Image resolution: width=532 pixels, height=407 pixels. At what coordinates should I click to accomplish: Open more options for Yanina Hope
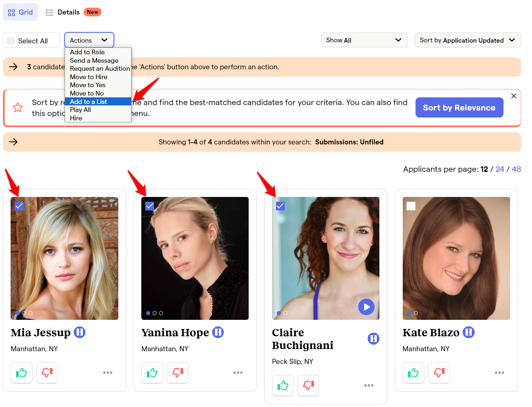tap(238, 373)
